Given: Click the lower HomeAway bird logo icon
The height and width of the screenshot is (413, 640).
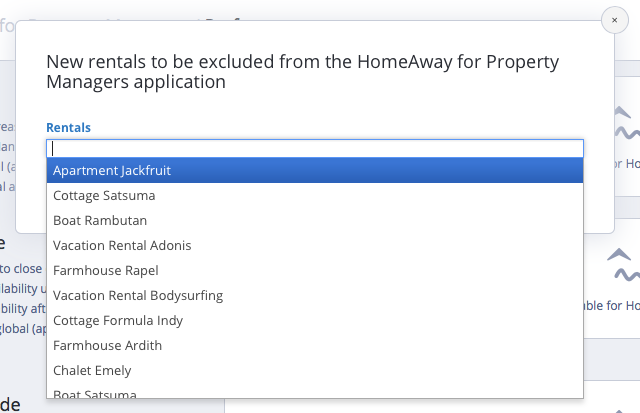Looking at the screenshot, I should point(624,267).
